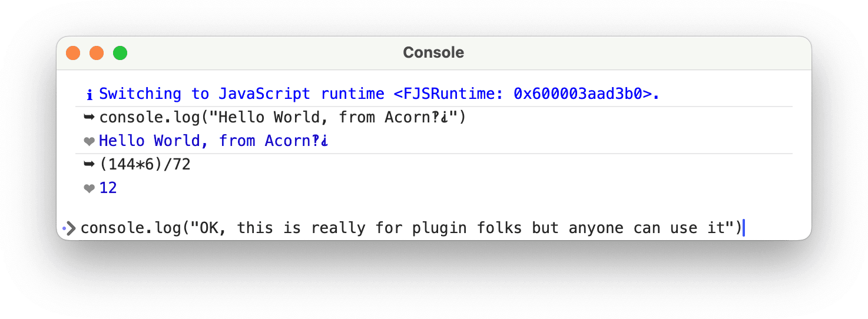The height and width of the screenshot is (319, 868).
Task: Select the (144*6)/72 expression line
Action: point(145,165)
